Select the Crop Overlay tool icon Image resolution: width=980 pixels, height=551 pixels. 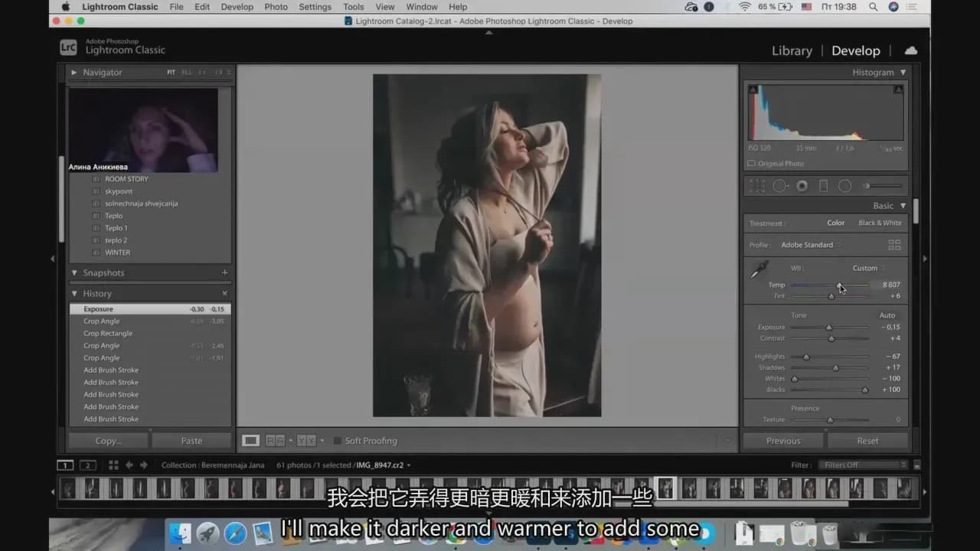(x=757, y=186)
